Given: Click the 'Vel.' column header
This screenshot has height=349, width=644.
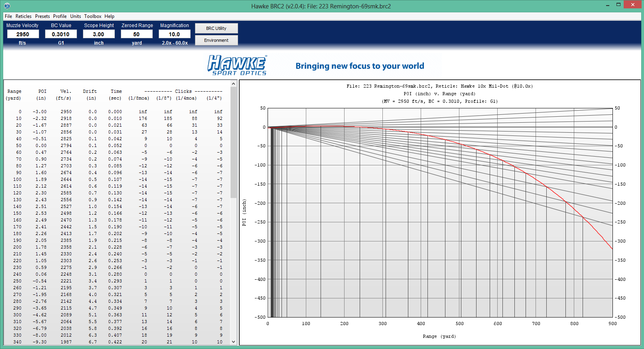Looking at the screenshot, I should (x=66, y=91).
